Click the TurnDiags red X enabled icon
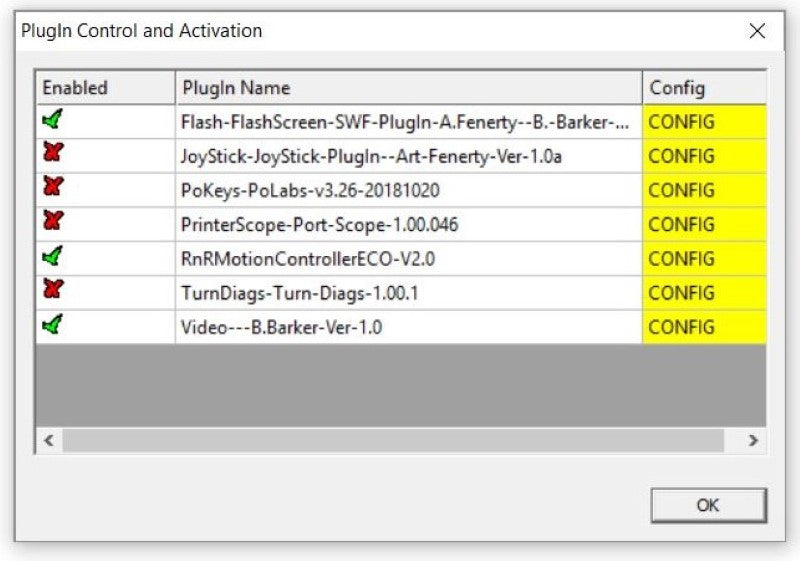800x561 pixels. 52,292
